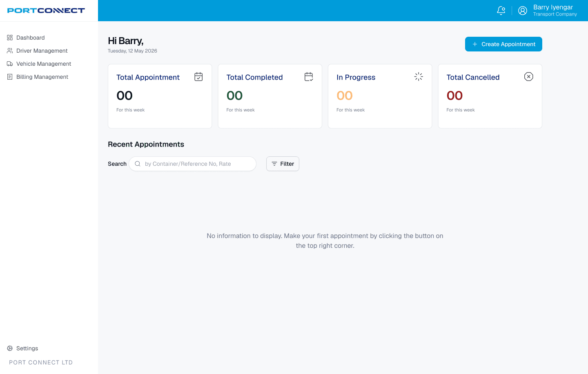
Task: Click the "PORT CONNECT LTD" footer text
Action: coord(41,363)
